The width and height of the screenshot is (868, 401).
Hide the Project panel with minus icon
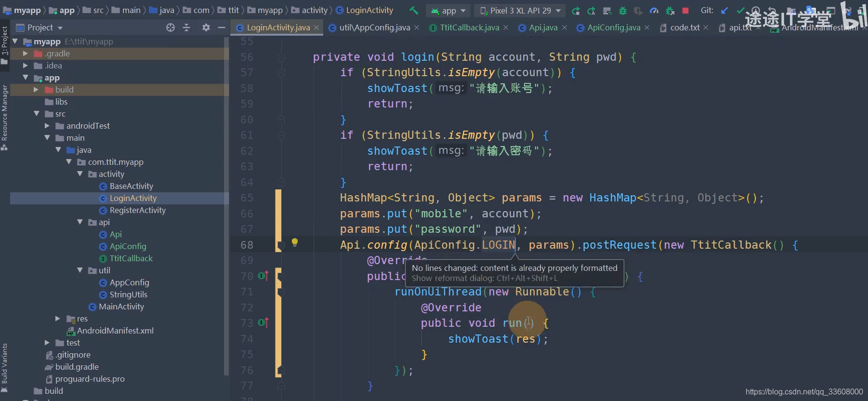point(222,27)
